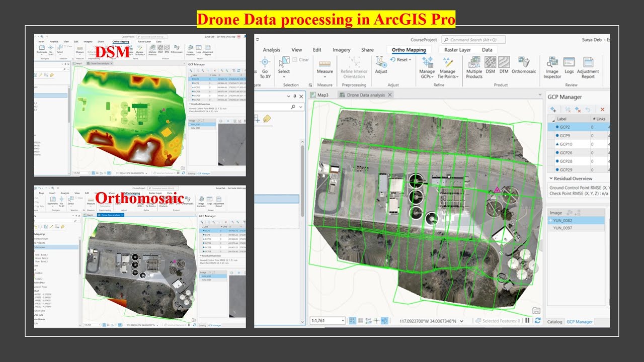Close the large window Contents pane
This screenshot has height=362, width=644.
(301, 96)
